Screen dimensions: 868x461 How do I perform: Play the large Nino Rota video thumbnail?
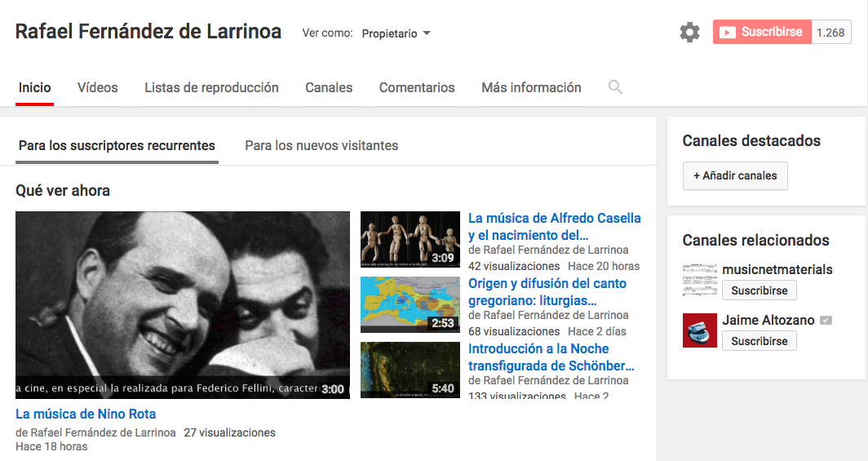pos(183,305)
